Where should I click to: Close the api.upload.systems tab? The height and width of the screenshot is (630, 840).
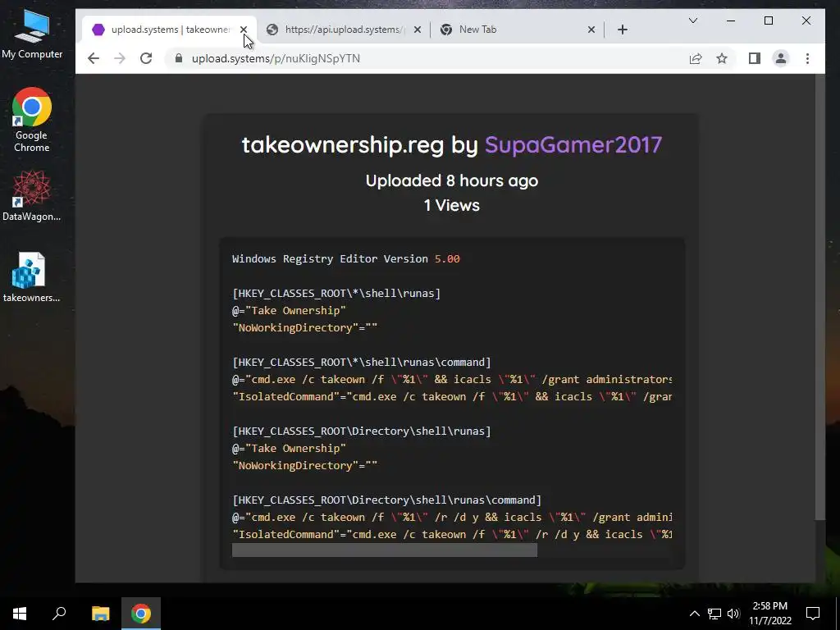click(x=418, y=30)
